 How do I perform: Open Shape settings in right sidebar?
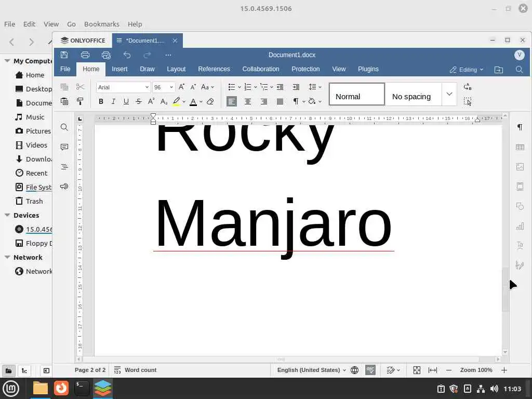click(520, 206)
